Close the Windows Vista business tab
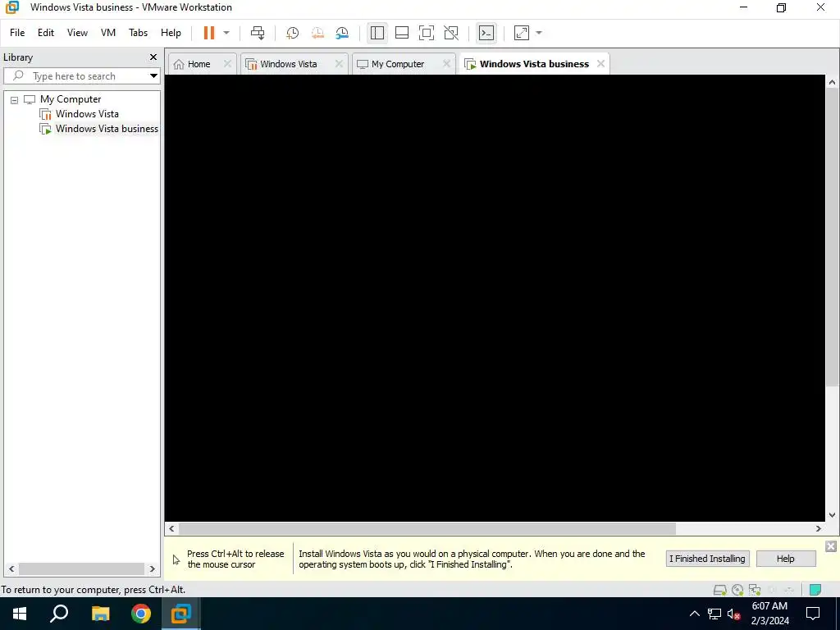The image size is (840, 630). [600, 64]
